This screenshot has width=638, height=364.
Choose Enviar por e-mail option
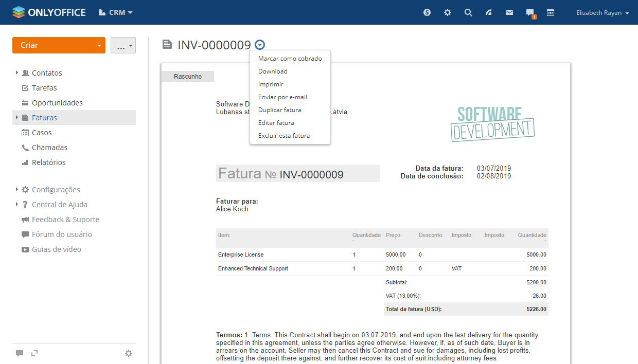[x=282, y=97]
